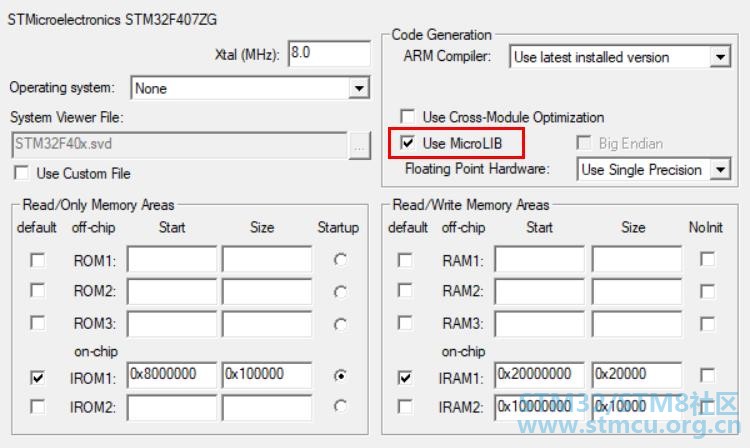Check the ROM3 default checkbox
The height and width of the screenshot is (448, 750).
coord(38,323)
